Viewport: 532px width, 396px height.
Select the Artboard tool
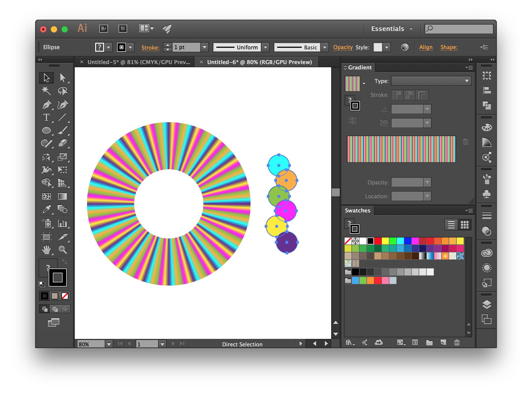pos(46,237)
